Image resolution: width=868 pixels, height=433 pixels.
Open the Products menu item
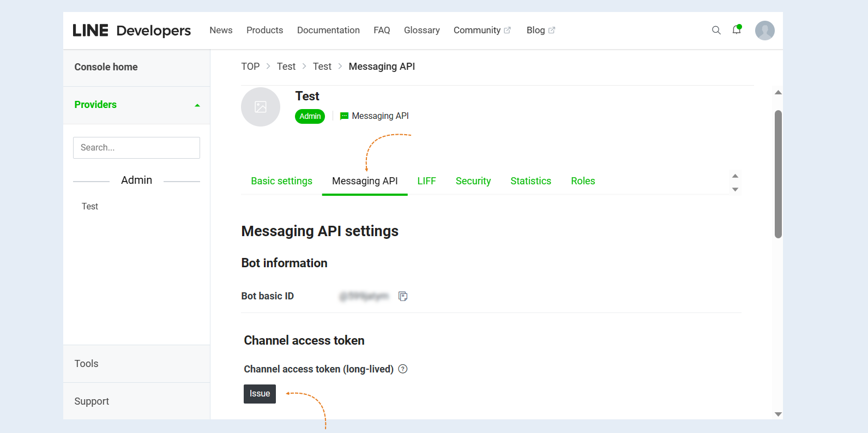pyautogui.click(x=264, y=31)
